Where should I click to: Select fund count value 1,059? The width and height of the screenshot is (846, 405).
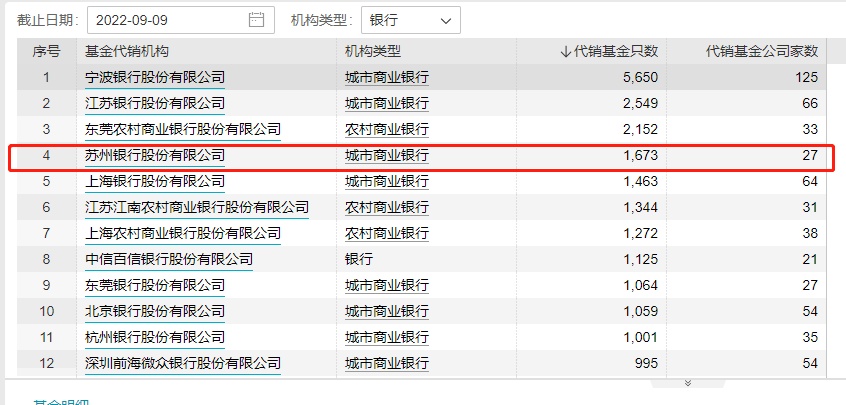[640, 312]
